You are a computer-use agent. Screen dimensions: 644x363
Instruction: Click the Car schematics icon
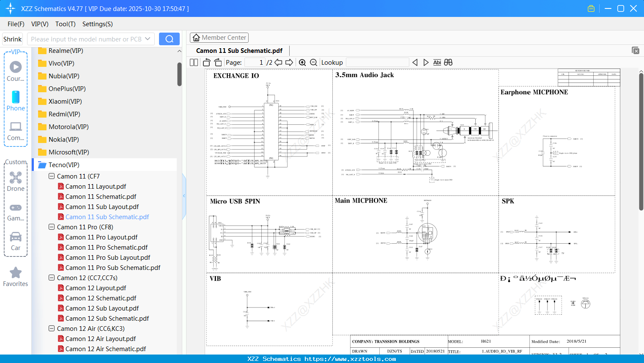(15, 237)
